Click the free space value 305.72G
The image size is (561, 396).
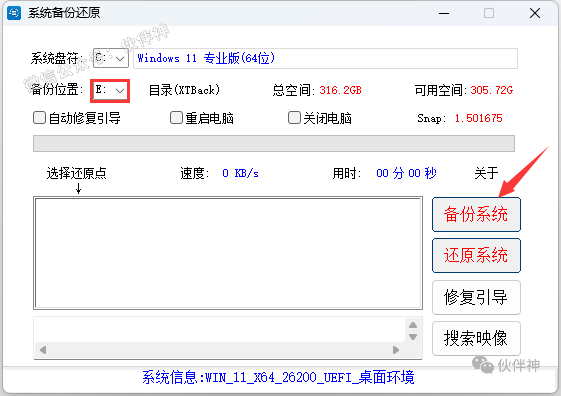click(x=492, y=90)
